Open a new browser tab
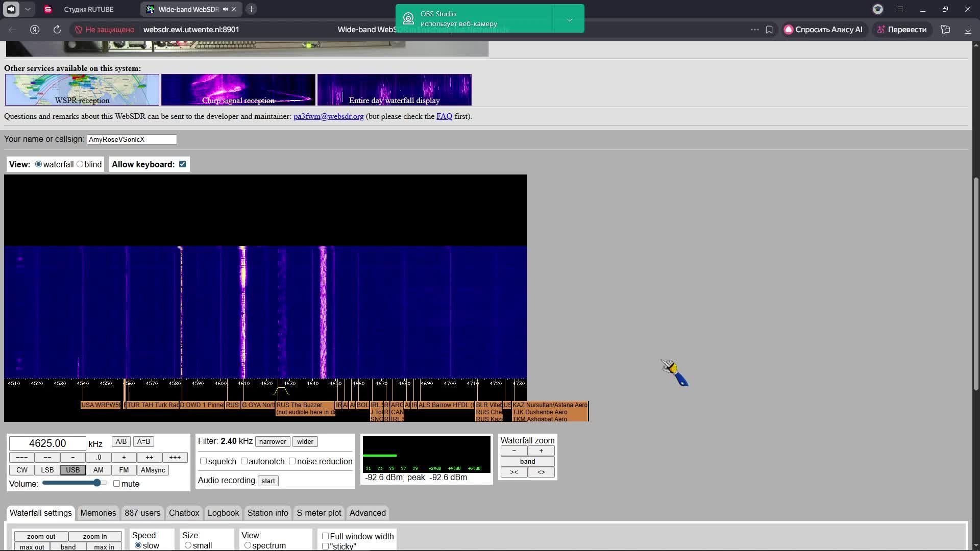980x551 pixels. coord(251,9)
